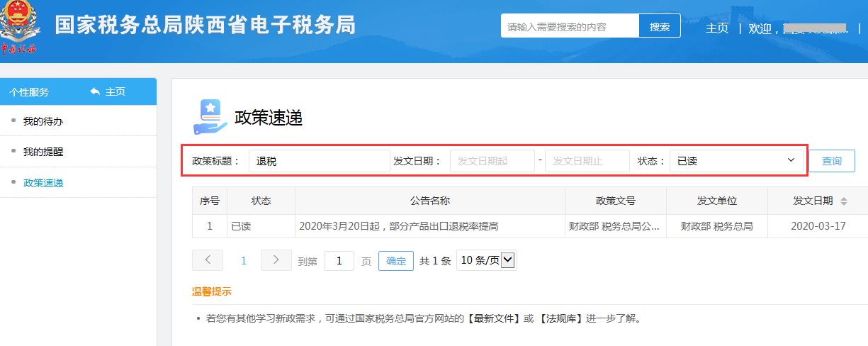This screenshot has height=346, width=868.
Task: Click the return arrow icon beside 主页
Action: tap(95, 91)
